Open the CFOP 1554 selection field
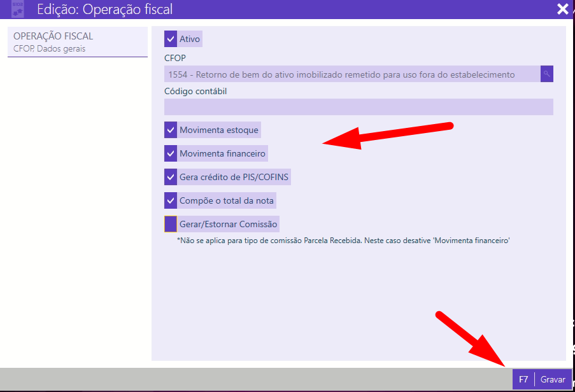575x392 pixels. (x=351, y=74)
